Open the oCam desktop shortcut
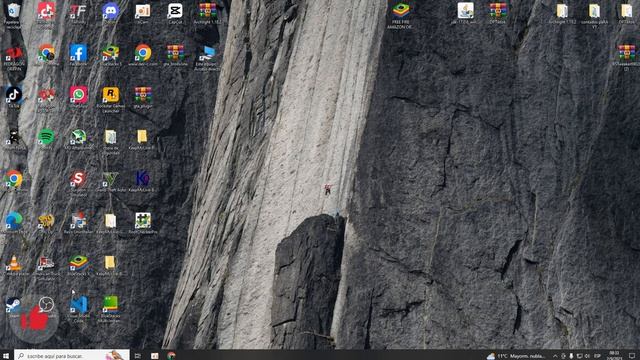Viewport: 640px width, 360px height. (142, 13)
